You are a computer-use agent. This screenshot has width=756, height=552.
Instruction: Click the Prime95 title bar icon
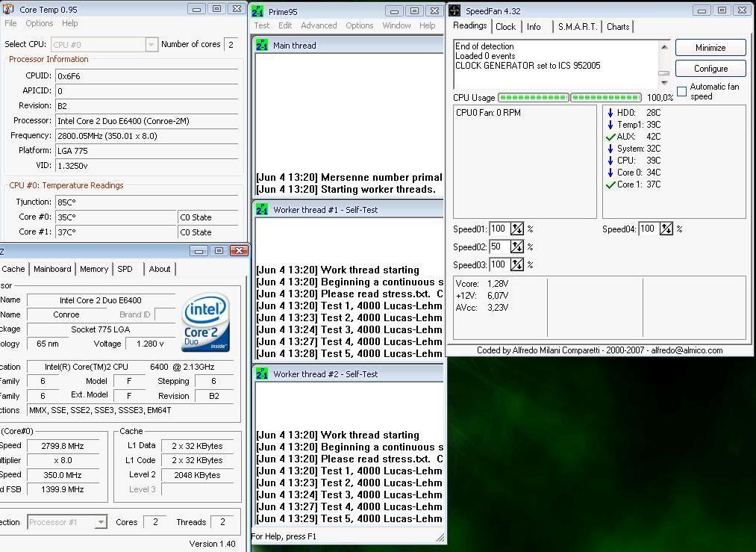(x=258, y=11)
